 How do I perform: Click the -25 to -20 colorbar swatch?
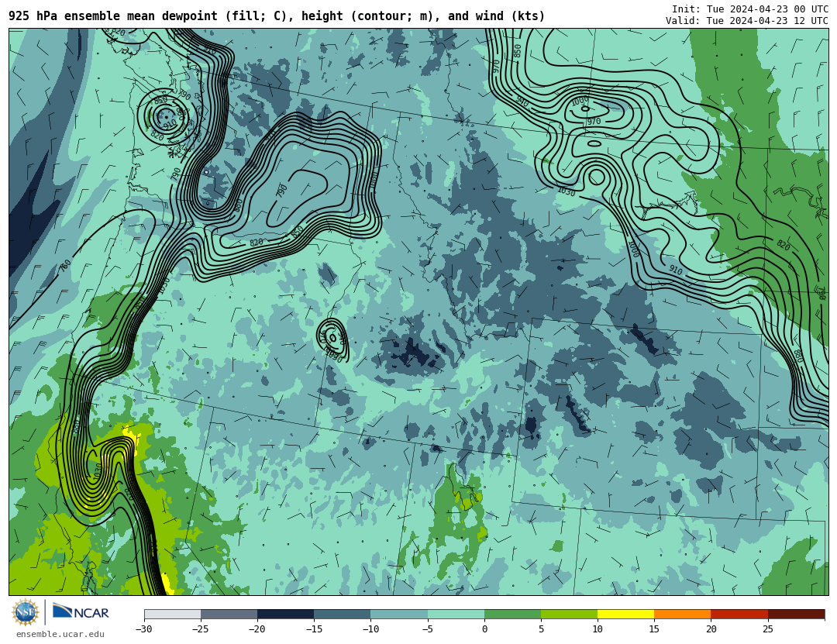click(229, 614)
